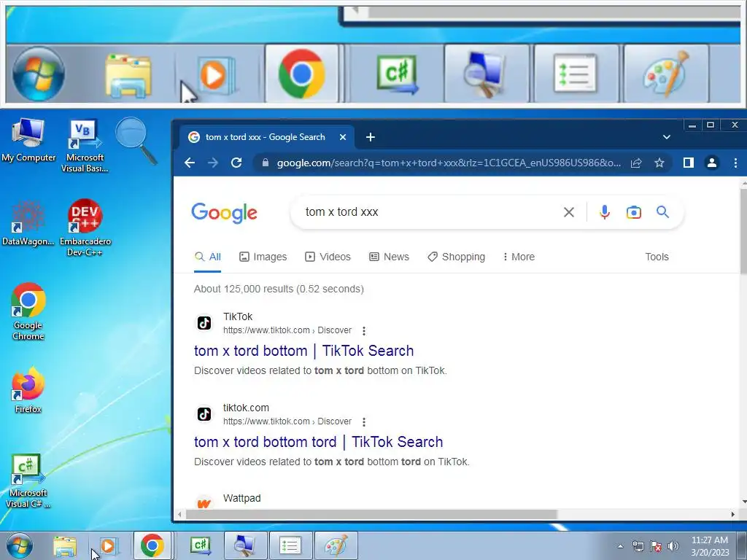The image size is (747, 560).
Task: Select the 'tom x tord xxx - Google Search' tab
Action: (x=267, y=137)
